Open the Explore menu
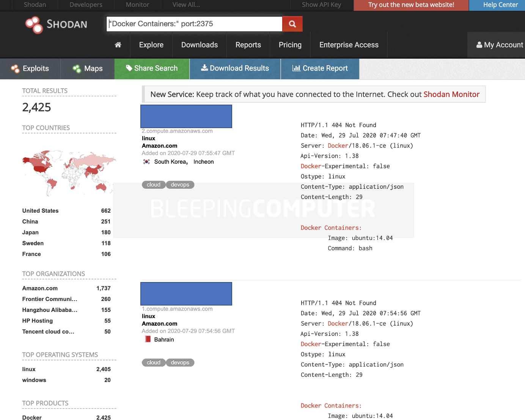Image resolution: width=525 pixels, height=420 pixels. pos(151,45)
